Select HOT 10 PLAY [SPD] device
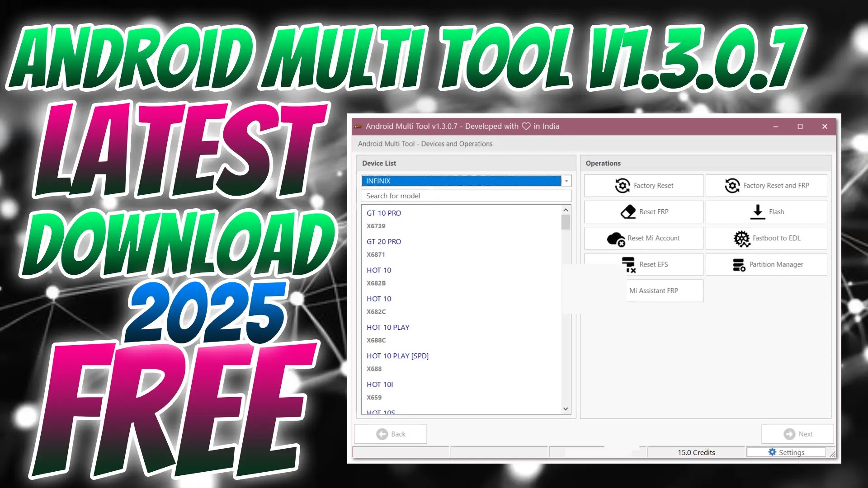This screenshot has width=868, height=488. click(x=397, y=356)
